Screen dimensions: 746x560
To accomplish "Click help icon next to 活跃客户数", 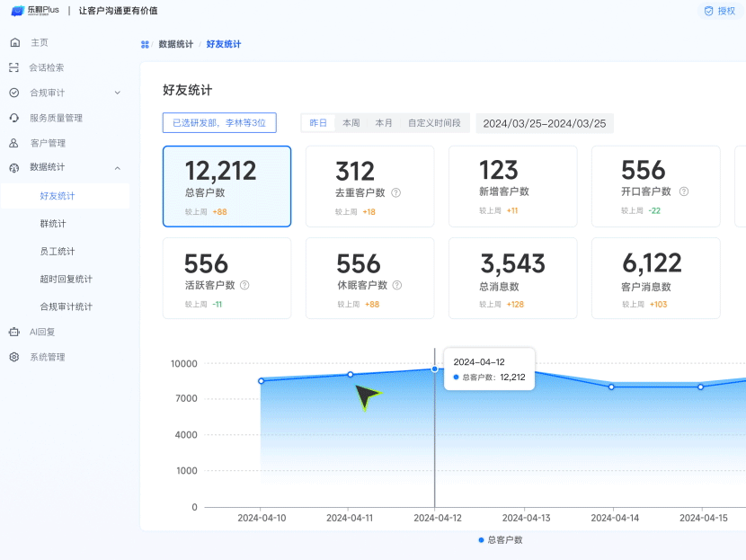I will pos(244,285).
